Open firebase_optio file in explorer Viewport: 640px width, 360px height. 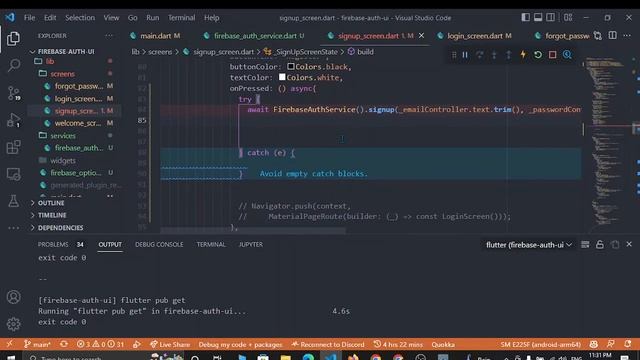(76, 173)
